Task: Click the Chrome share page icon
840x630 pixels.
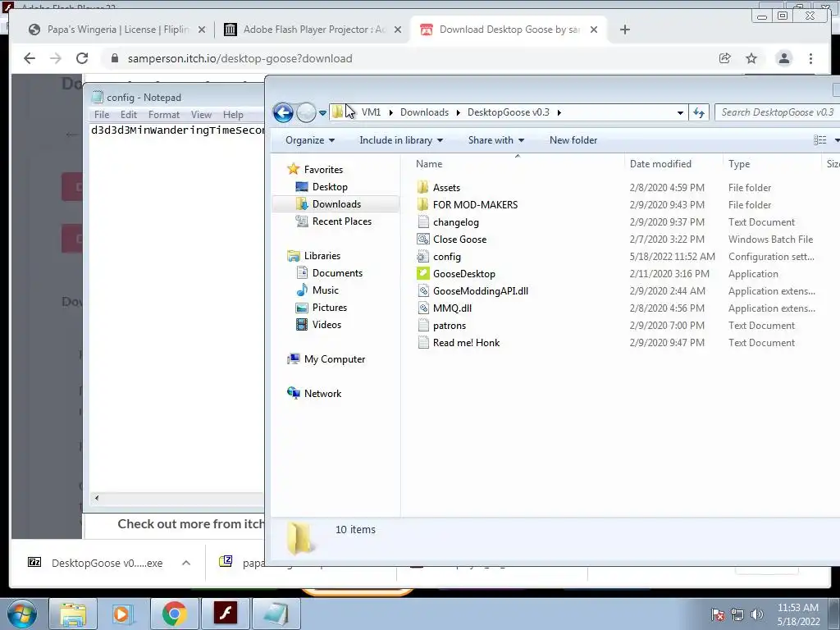Action: click(x=724, y=58)
